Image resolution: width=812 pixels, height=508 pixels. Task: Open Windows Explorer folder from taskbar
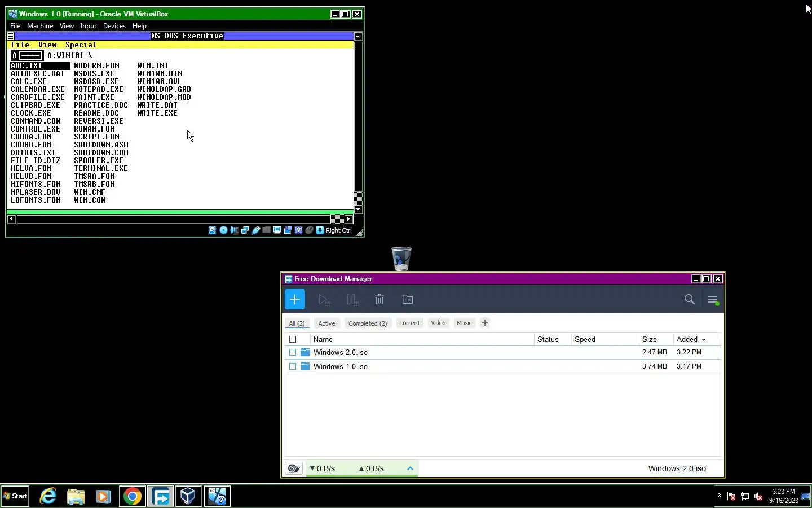coord(76,496)
